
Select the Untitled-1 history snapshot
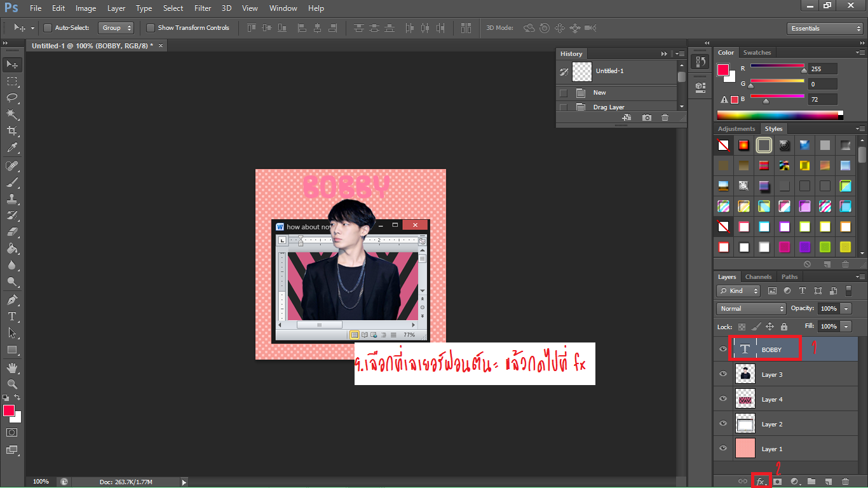[x=617, y=71]
